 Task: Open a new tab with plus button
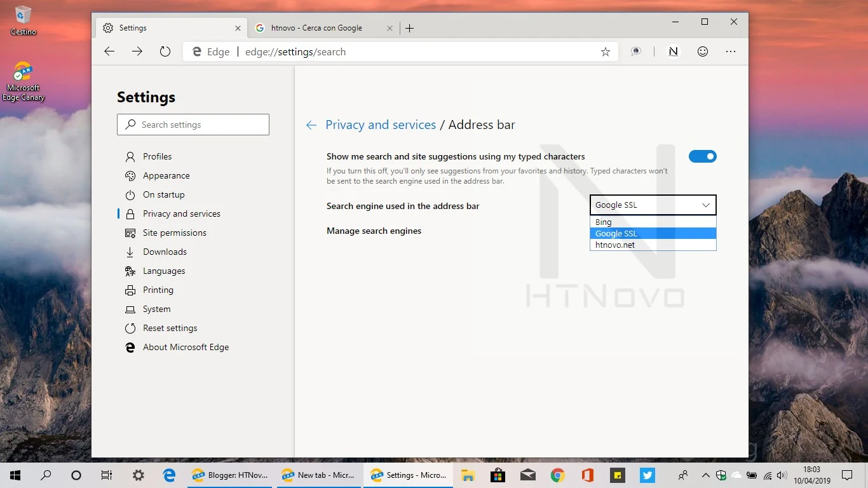click(x=410, y=28)
